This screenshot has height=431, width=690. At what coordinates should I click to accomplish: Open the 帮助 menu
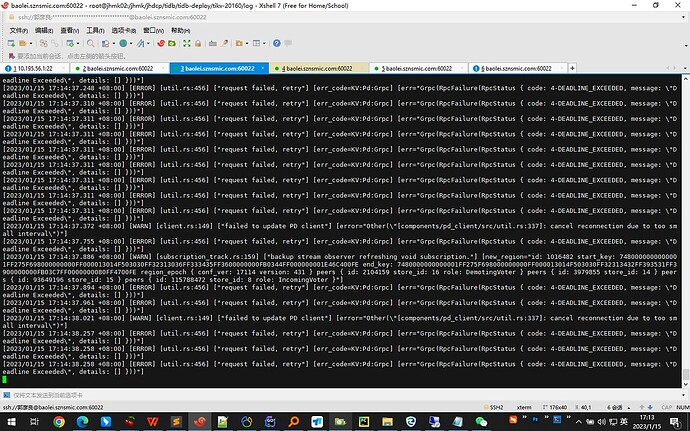click(x=180, y=30)
